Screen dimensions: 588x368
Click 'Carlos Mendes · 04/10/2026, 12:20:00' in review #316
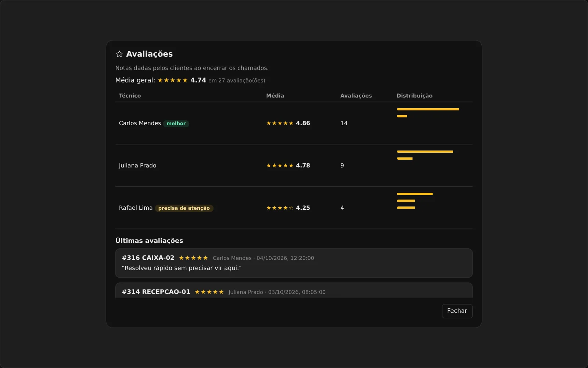pos(263,258)
